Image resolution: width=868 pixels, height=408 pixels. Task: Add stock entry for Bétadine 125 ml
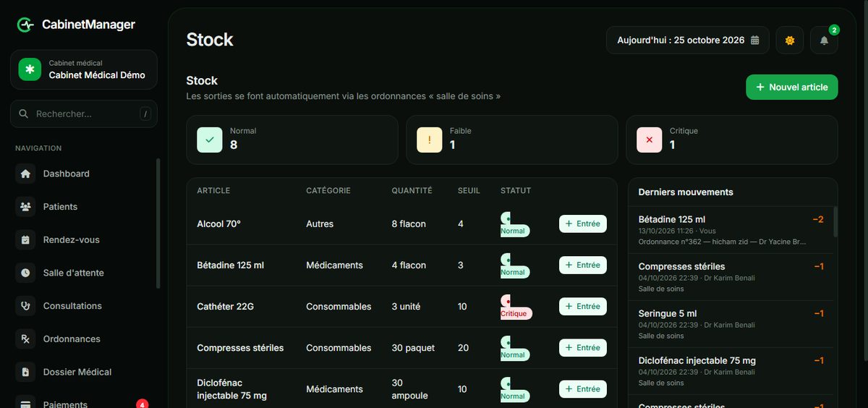click(583, 265)
